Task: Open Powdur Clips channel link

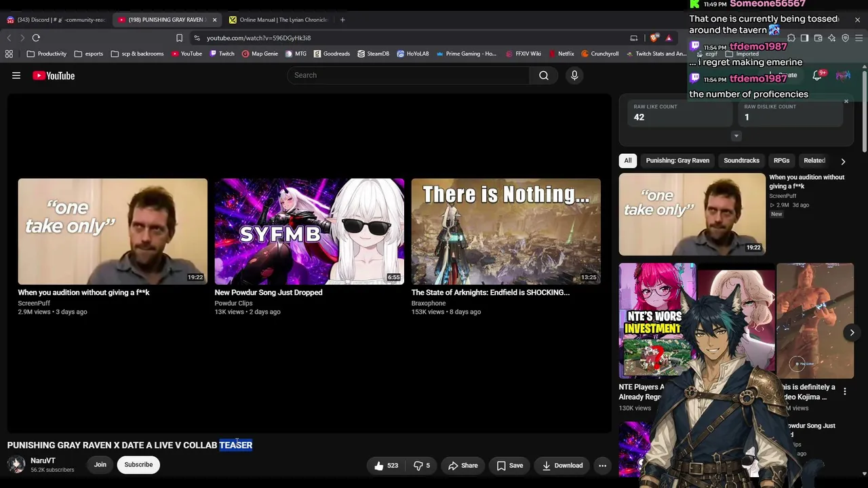Action: tap(233, 304)
